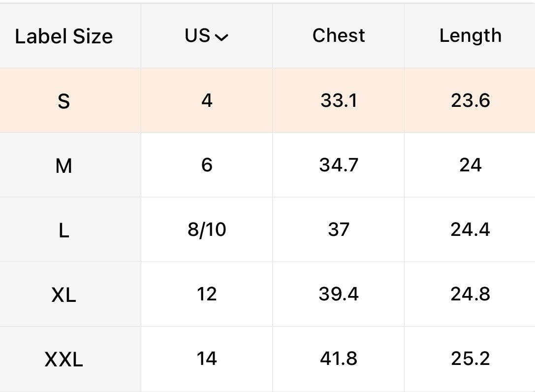The image size is (535, 392).
Task: Click the 25.2 length value
Action: 470,359
